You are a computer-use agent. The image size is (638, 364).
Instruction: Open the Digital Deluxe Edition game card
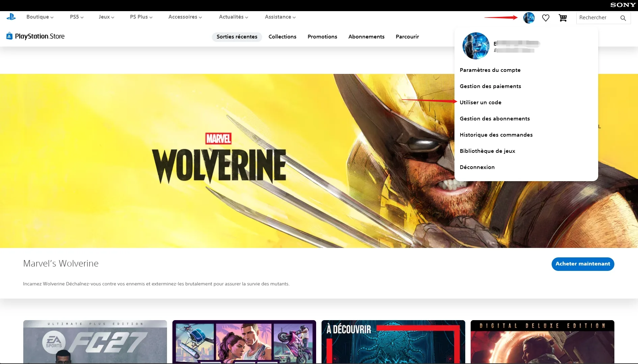click(x=543, y=342)
